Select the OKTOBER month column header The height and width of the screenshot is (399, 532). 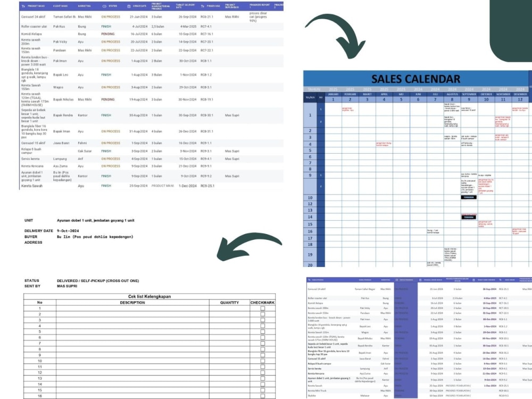[486, 94]
